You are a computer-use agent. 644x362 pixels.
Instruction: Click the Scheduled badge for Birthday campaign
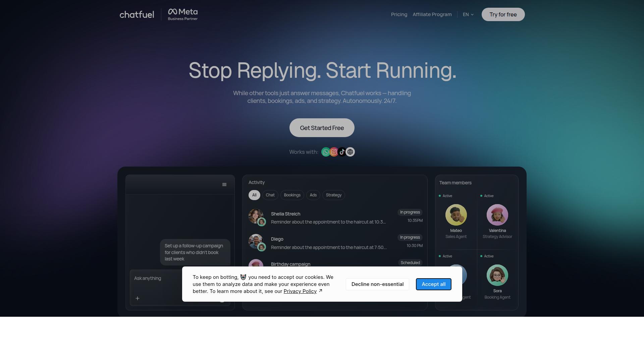tap(410, 263)
